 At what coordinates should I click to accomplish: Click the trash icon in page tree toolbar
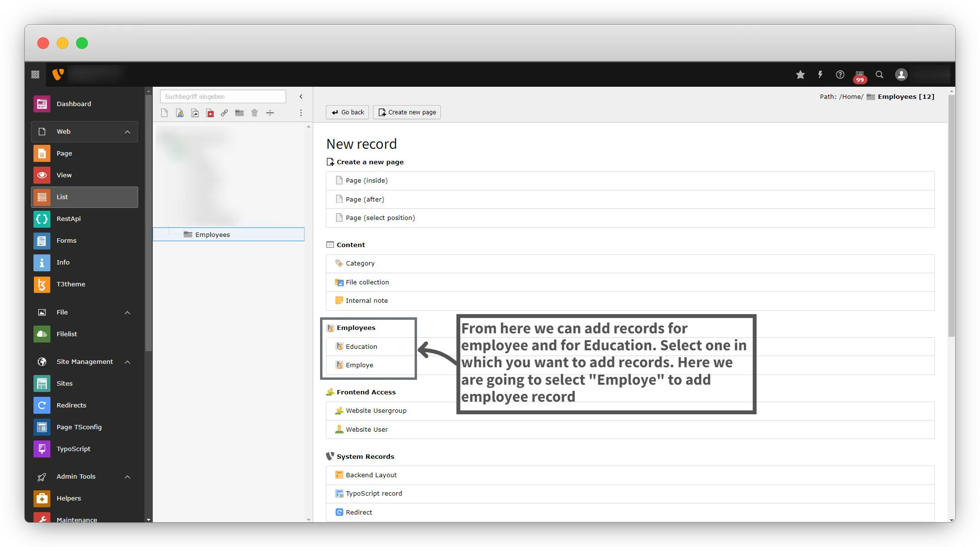pyautogui.click(x=254, y=113)
